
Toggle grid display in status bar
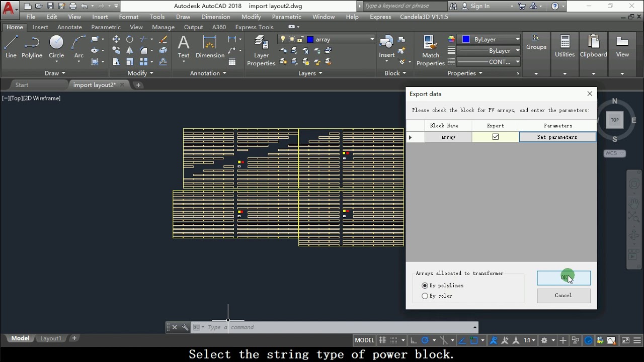pyautogui.click(x=382, y=340)
